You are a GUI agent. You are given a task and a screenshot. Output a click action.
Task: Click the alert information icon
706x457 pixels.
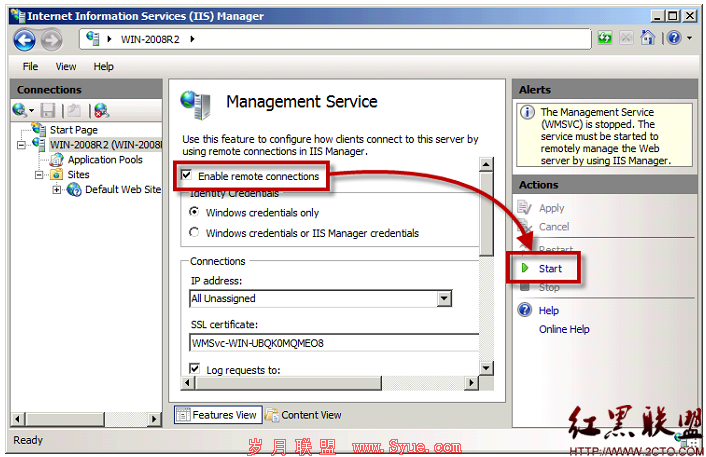point(527,112)
